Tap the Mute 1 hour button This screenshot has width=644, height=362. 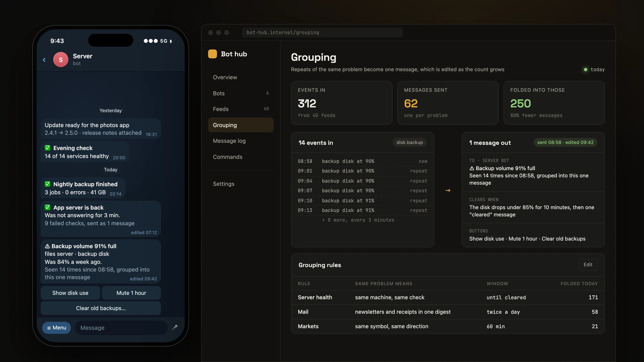pyautogui.click(x=131, y=293)
